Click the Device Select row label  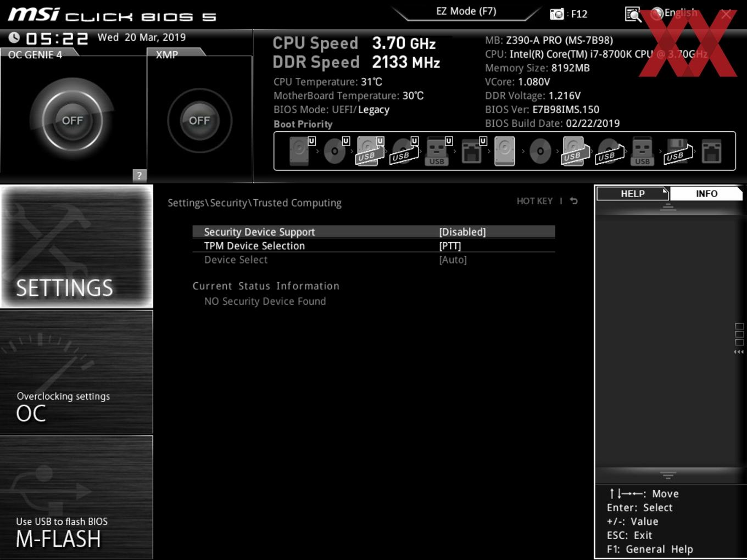tap(236, 260)
